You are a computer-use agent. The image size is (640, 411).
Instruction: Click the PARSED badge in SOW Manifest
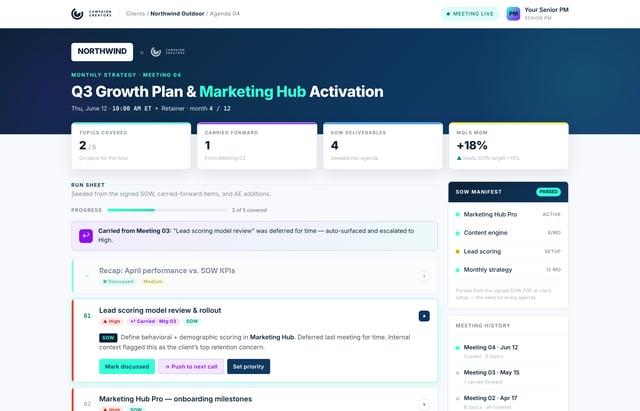(548, 192)
